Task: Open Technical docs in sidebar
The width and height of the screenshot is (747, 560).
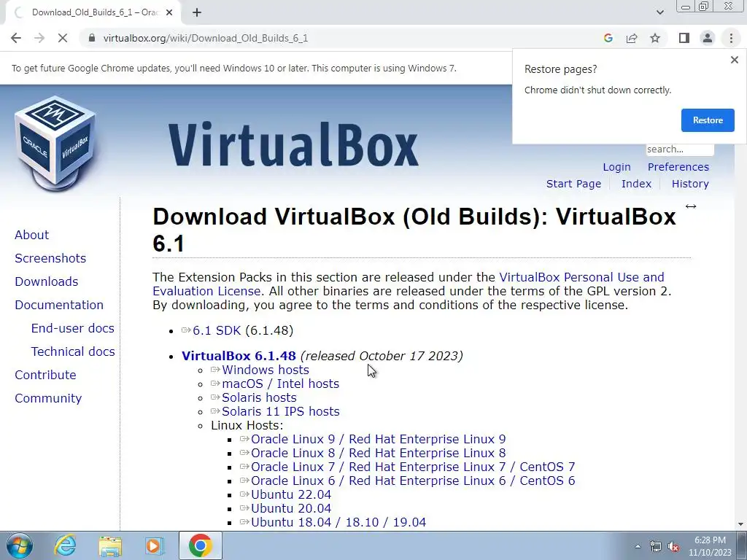Action: (x=73, y=351)
